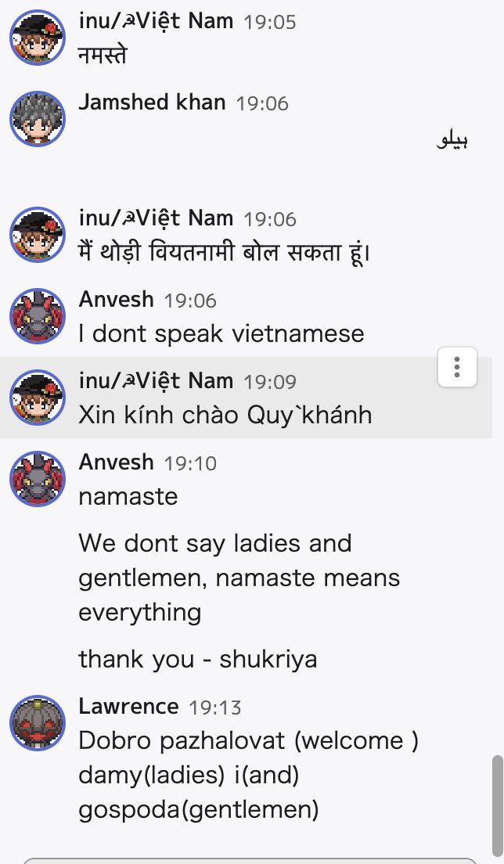Click inu/Việt Nam name at 19:05

click(156, 21)
